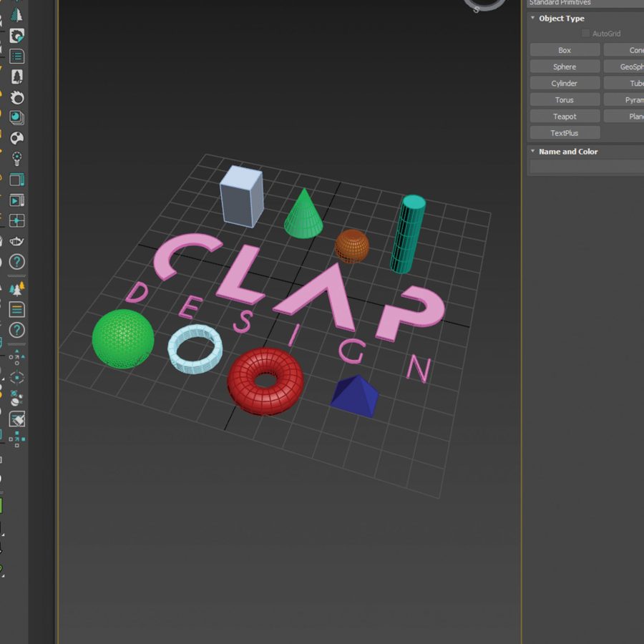Click the frame icon with play triangle
This screenshot has height=644, width=644.
[17, 200]
